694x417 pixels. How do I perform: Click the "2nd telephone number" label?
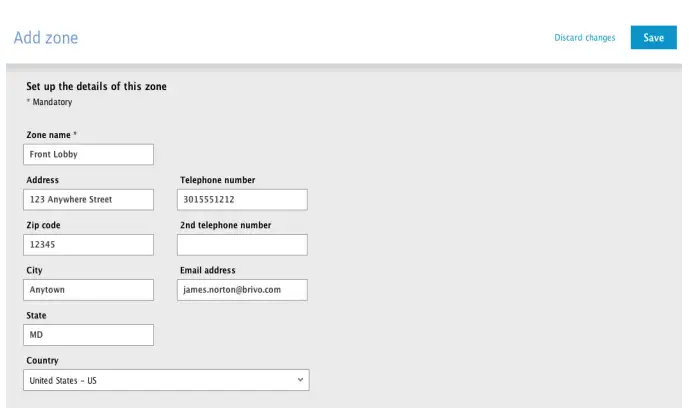tap(225, 225)
